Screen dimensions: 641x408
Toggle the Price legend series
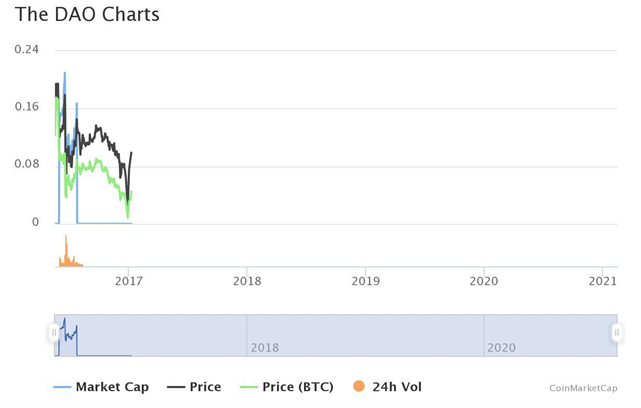194,387
